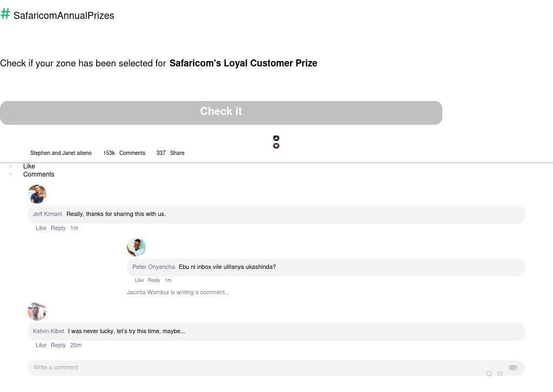Click the small speech icon beside Comments
This screenshot has width=553, height=392.
point(11,174)
